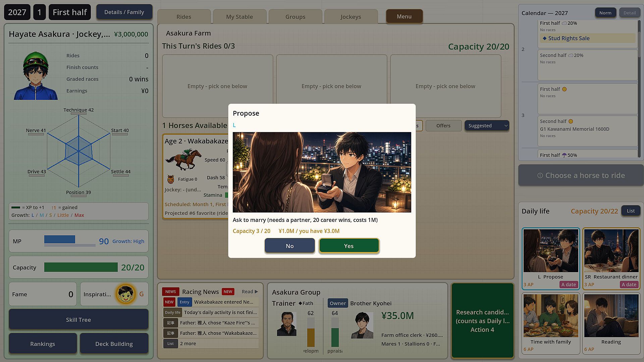The height and width of the screenshot is (362, 644).
Task: Click the Owner badge in Asakura Group
Action: point(338,303)
